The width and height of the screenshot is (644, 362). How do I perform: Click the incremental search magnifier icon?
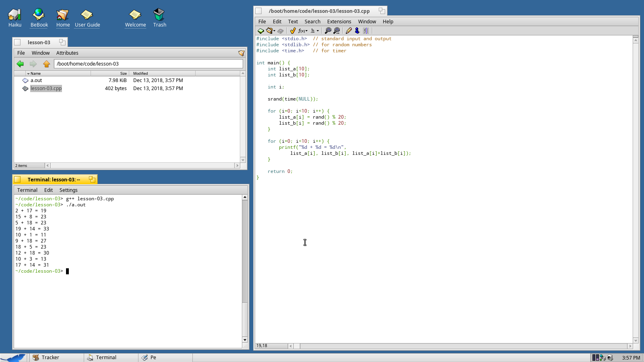(337, 31)
